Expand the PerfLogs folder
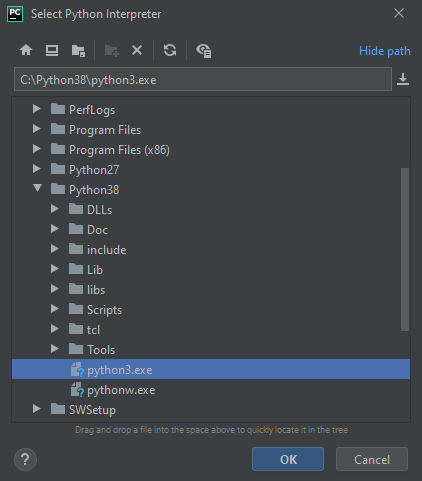The width and height of the screenshot is (422, 481). tap(37, 109)
